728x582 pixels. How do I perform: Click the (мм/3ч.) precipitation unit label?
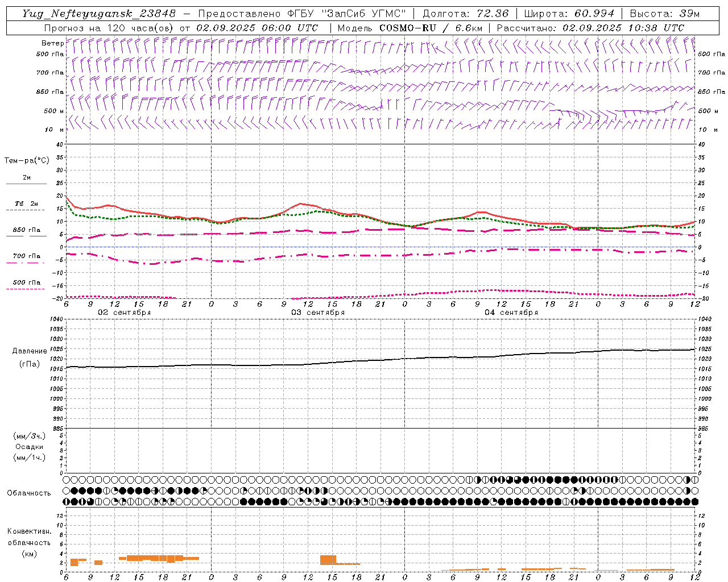pos(30,436)
